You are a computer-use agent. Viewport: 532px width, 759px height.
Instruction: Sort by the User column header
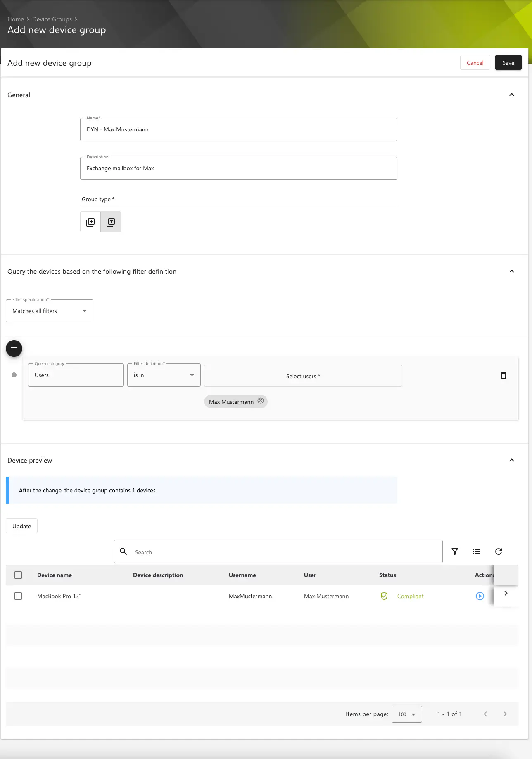click(x=310, y=575)
